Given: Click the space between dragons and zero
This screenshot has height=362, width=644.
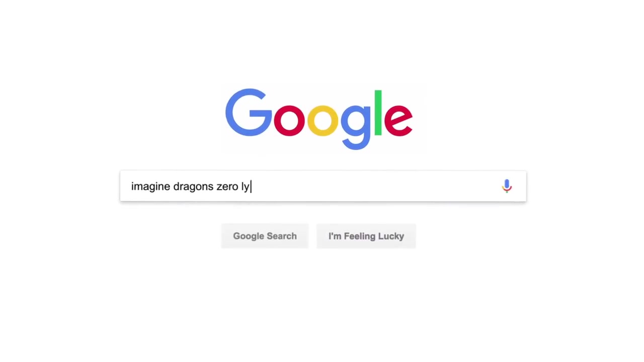Looking at the screenshot, I should coord(215,187).
